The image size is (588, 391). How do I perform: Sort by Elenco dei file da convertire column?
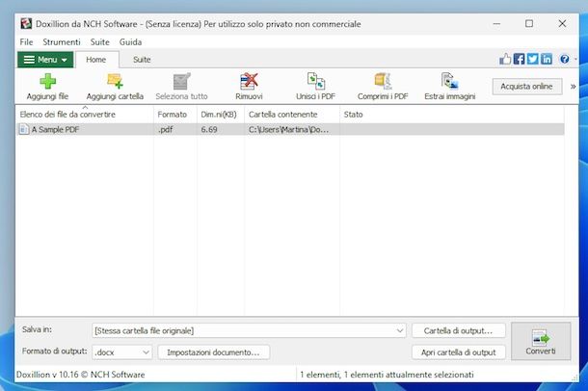tap(85, 115)
